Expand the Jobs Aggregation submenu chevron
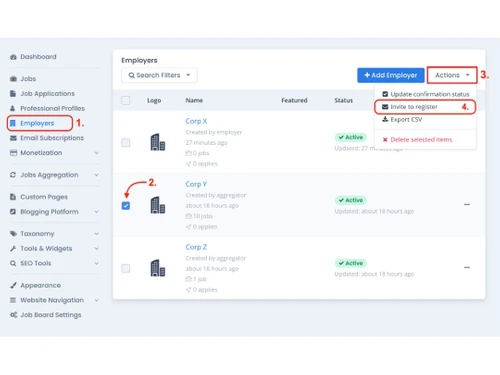 coord(96,175)
